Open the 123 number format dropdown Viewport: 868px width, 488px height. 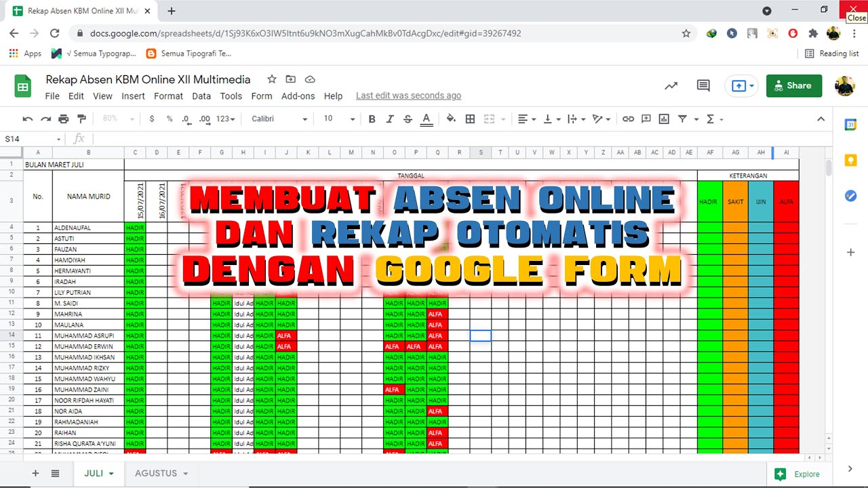pyautogui.click(x=225, y=119)
